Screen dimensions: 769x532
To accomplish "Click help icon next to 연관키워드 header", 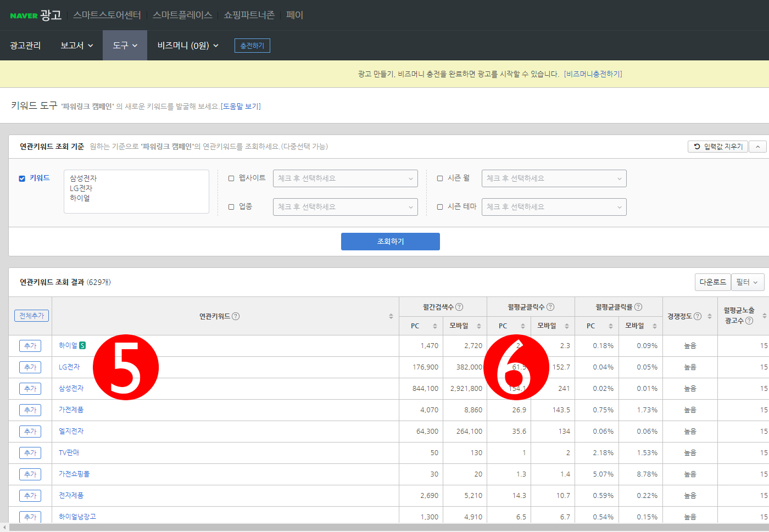I will [236, 316].
